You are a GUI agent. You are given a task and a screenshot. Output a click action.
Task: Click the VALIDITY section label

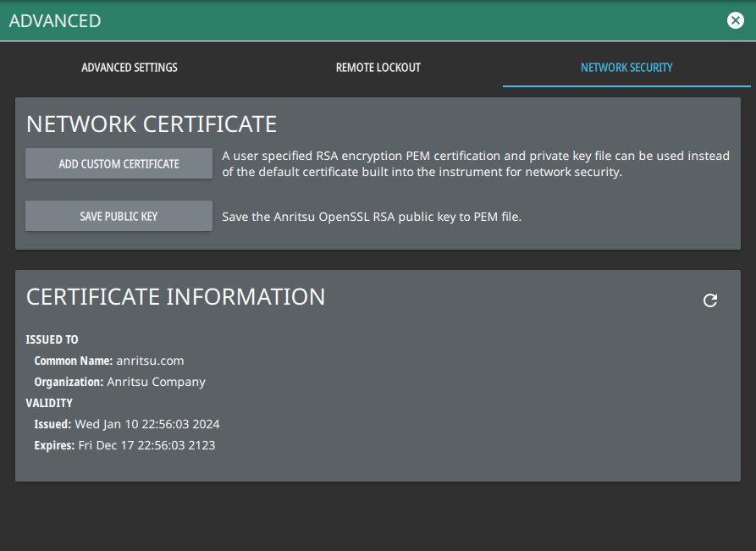pyautogui.click(x=49, y=403)
